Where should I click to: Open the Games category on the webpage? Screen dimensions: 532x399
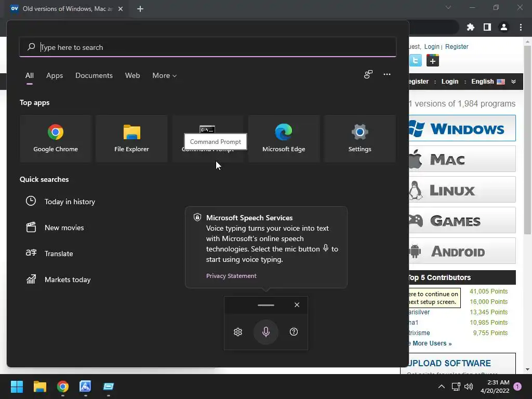[x=462, y=220]
